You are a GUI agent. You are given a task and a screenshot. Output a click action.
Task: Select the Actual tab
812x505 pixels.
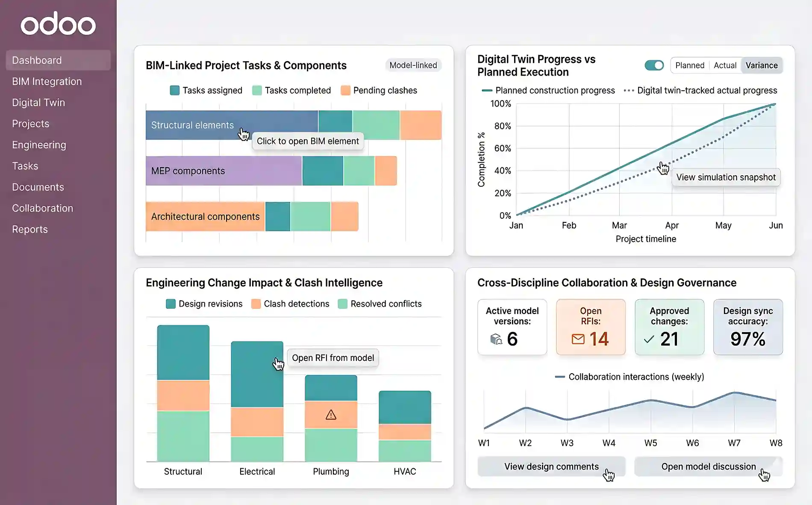coord(725,65)
